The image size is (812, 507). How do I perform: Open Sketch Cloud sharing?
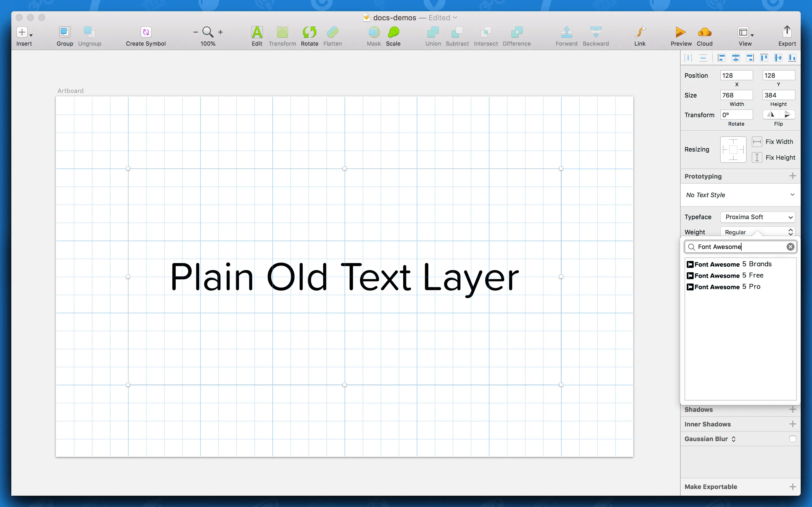pos(705,35)
